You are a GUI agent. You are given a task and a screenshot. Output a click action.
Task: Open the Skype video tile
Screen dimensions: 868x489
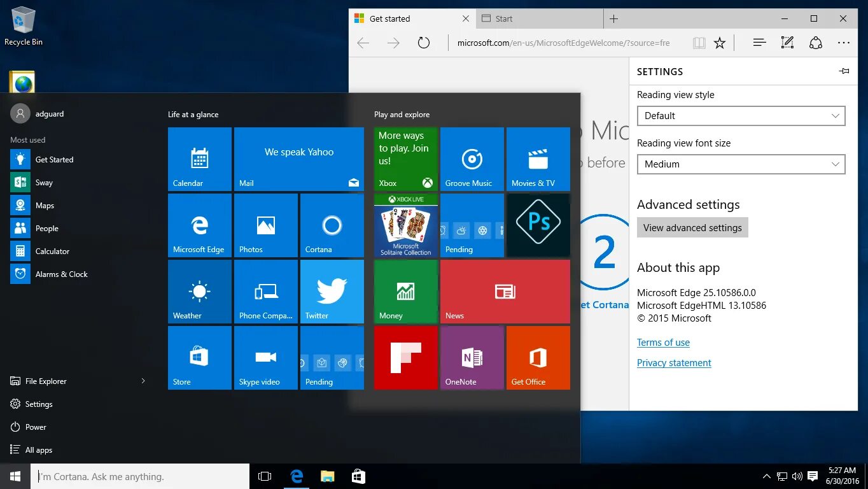tap(266, 358)
